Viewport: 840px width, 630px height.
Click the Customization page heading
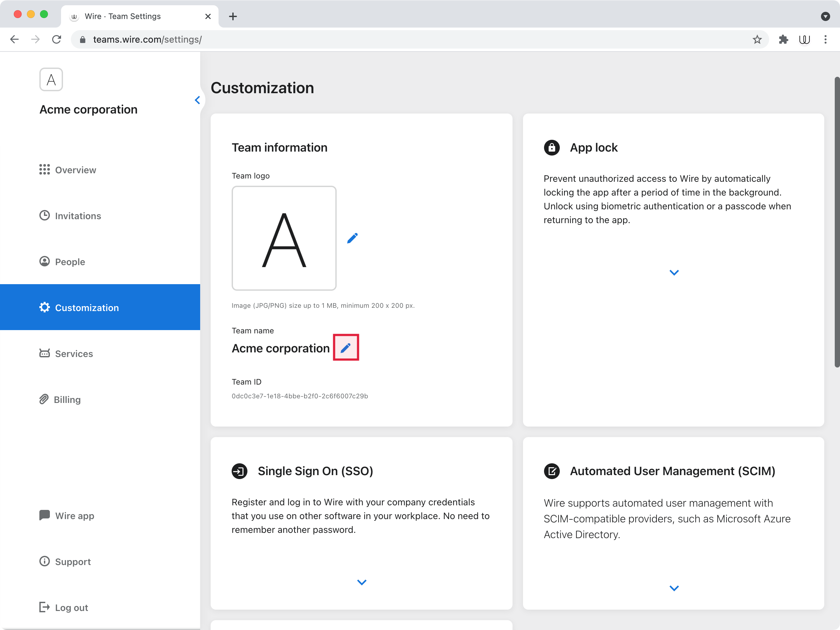click(262, 88)
